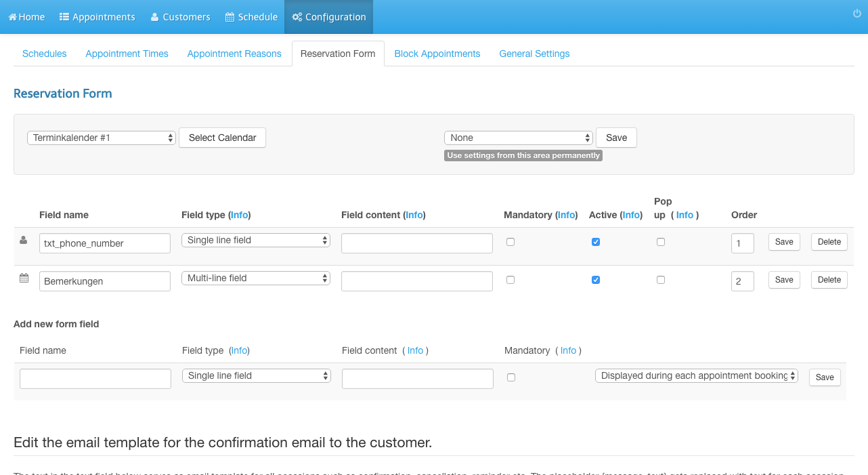Check Mandatory for the new form field
The height and width of the screenshot is (475, 868).
(511, 377)
